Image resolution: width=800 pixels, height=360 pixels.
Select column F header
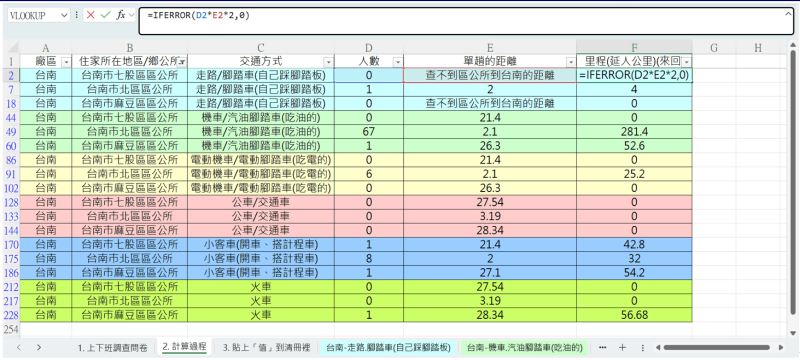pos(634,48)
